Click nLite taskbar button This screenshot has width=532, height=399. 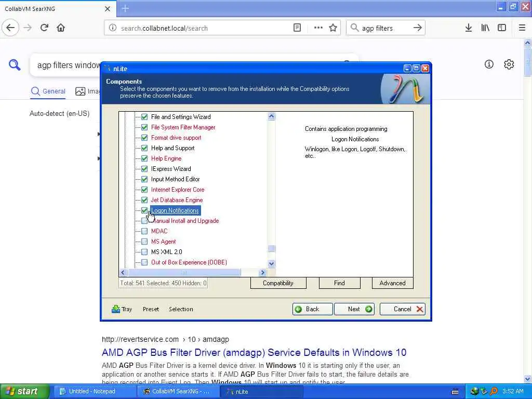[x=262, y=392]
